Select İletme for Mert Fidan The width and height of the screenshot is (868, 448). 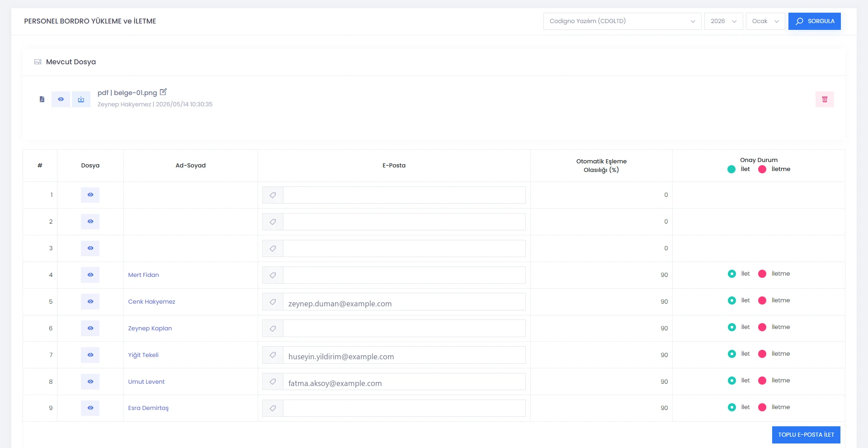762,274
